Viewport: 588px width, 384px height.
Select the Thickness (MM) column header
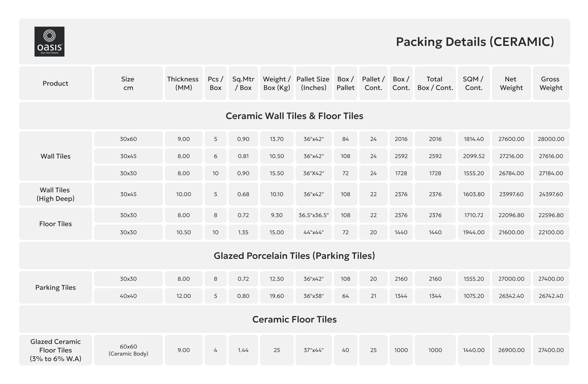183,83
